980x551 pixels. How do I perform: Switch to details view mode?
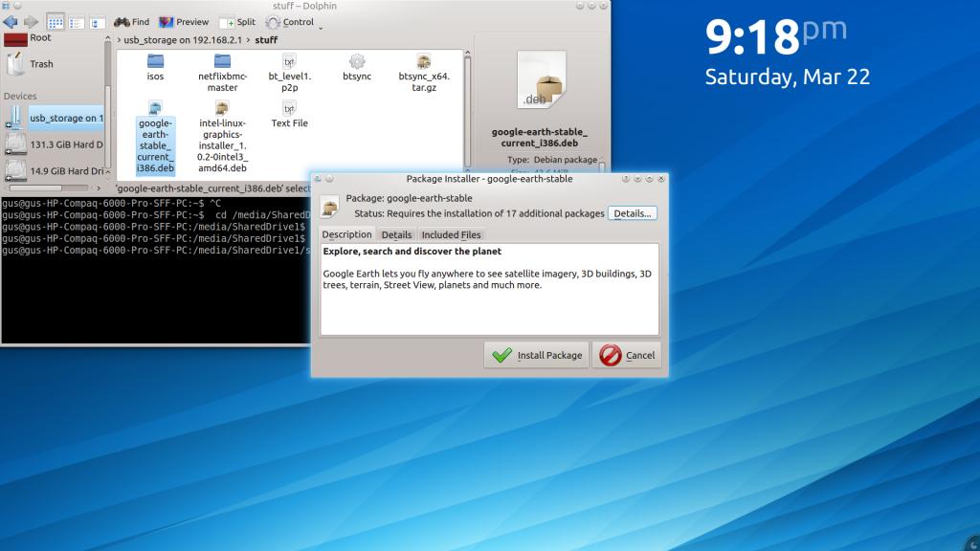97,21
